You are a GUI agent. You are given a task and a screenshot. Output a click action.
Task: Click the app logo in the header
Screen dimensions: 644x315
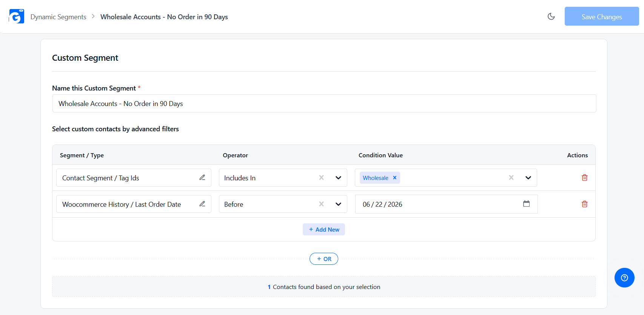[17, 17]
